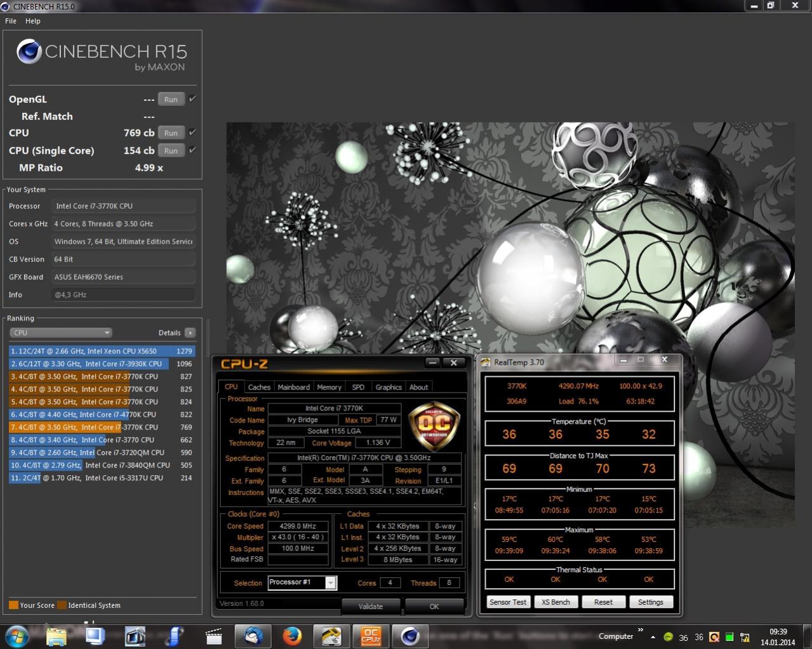Switch to CPU-Z Mainboard tab
Image resolution: width=812 pixels, height=649 pixels.
click(x=293, y=387)
